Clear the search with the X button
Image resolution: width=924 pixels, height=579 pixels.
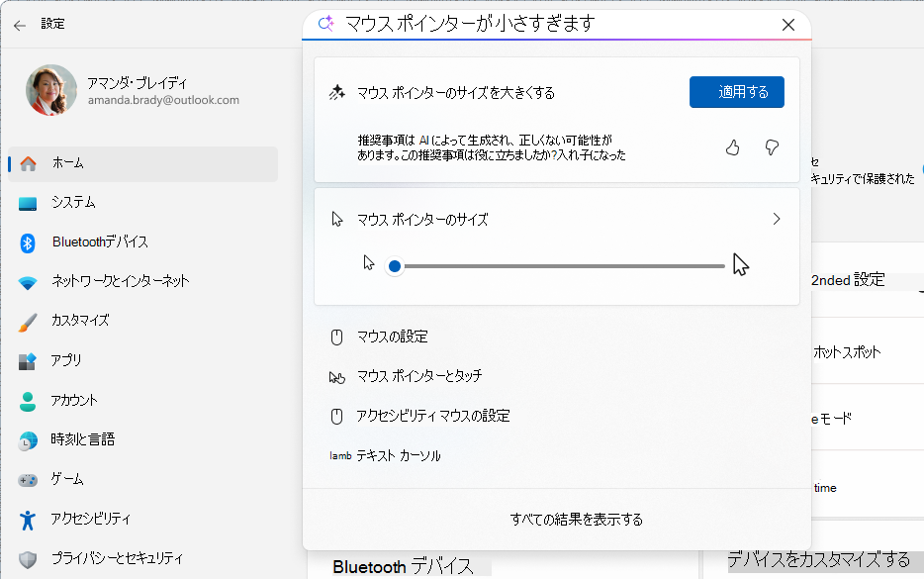point(787,25)
